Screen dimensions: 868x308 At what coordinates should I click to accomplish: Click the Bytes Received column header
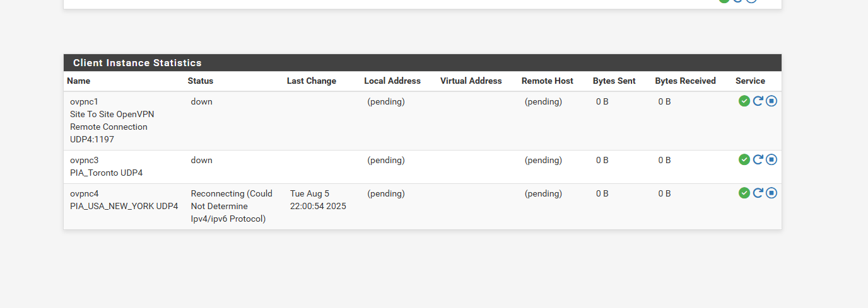pyautogui.click(x=686, y=81)
